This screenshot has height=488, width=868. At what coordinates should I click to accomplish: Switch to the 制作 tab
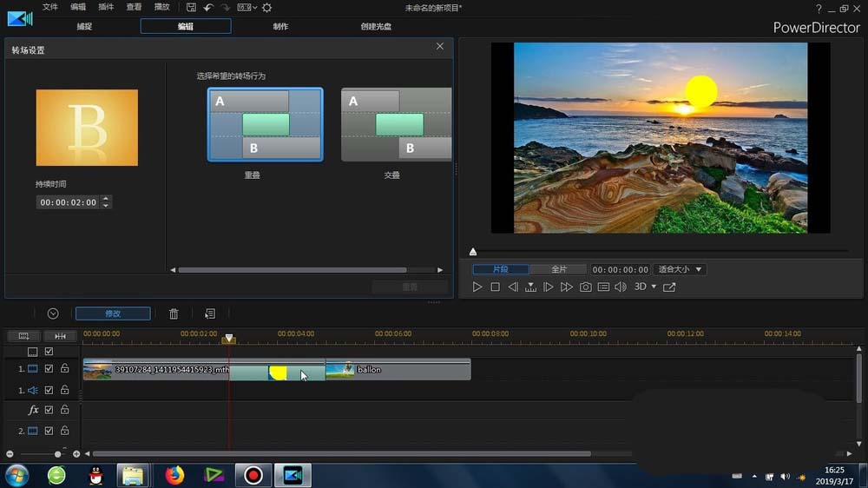[x=280, y=26]
